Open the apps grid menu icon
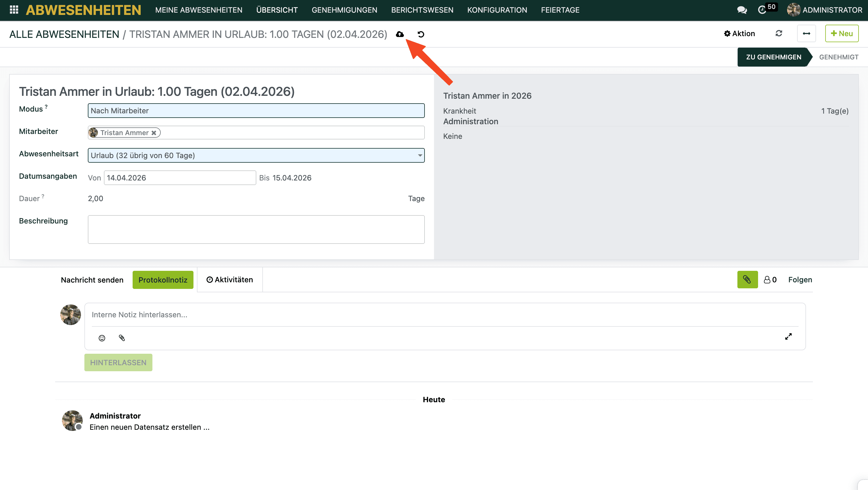The width and height of the screenshot is (868, 490). [x=14, y=10]
